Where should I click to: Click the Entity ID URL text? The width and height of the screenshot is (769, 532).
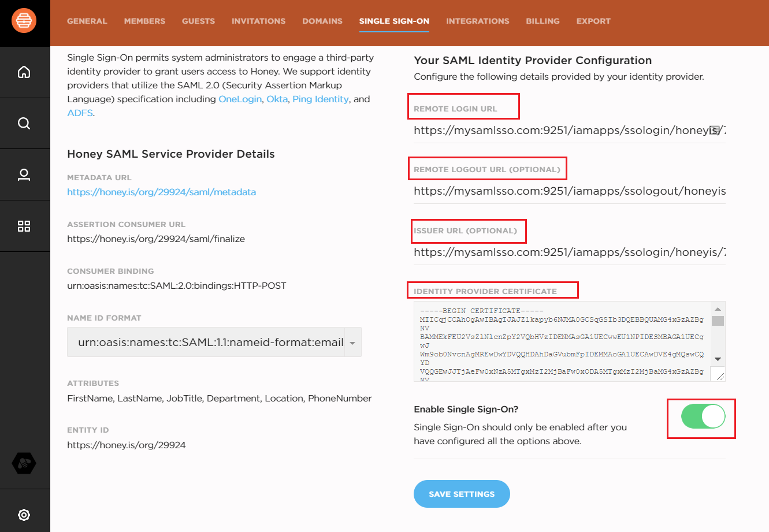127,445
